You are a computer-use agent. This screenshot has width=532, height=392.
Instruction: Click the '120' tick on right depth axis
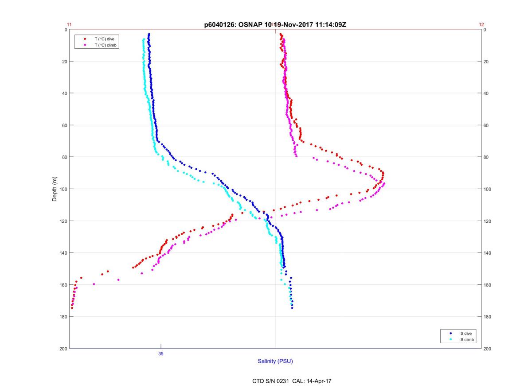[x=488, y=221]
